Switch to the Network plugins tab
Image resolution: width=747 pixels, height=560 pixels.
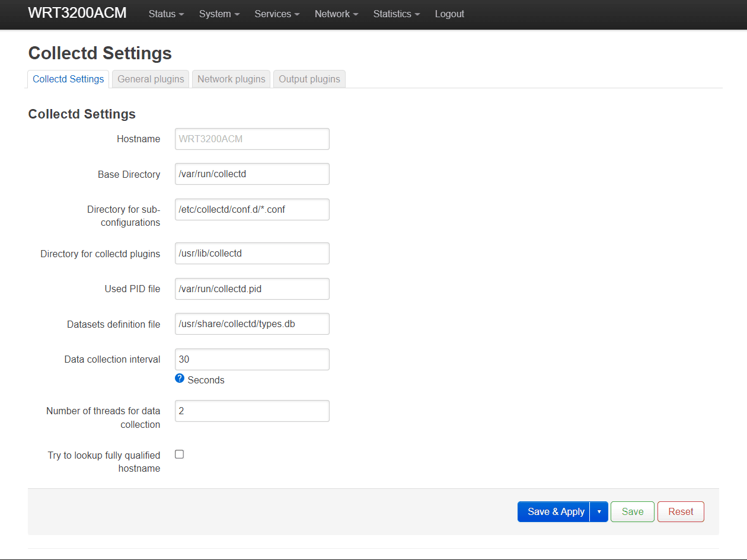coord(231,79)
